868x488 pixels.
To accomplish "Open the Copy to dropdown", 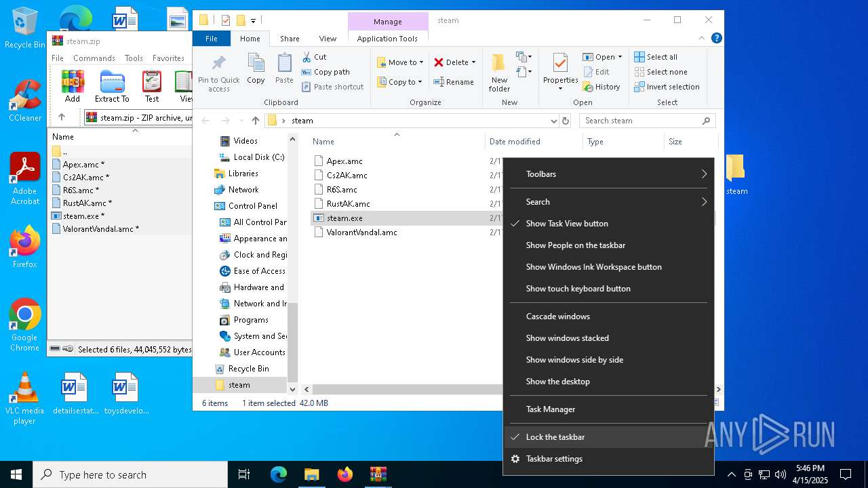I will (x=400, y=82).
